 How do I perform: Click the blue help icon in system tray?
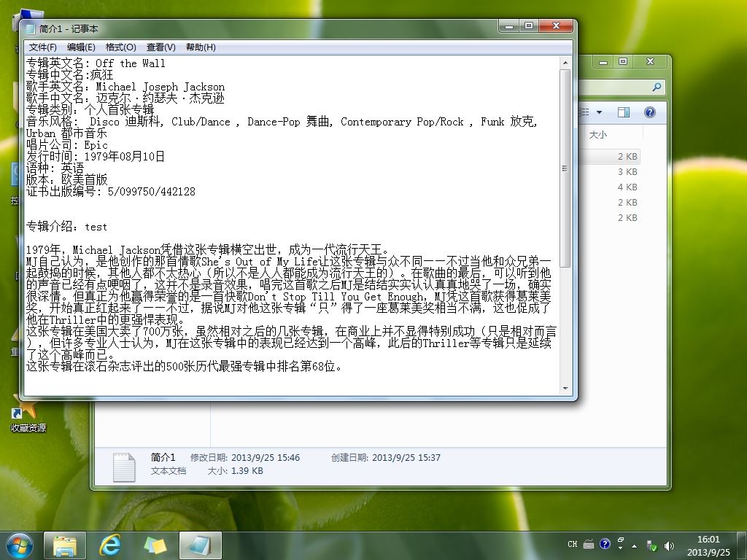point(605,544)
